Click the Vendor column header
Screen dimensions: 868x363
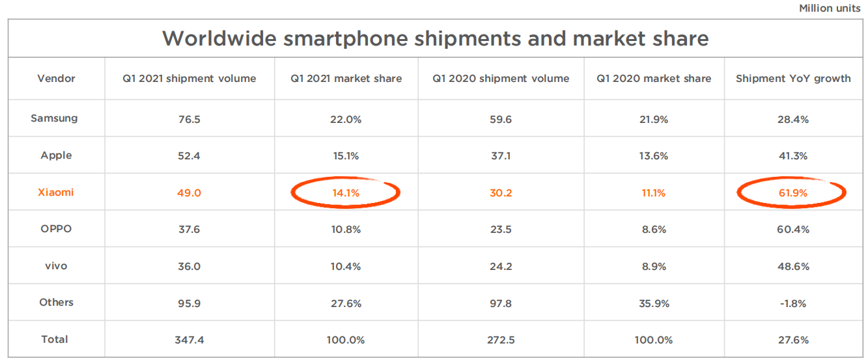coord(56,78)
